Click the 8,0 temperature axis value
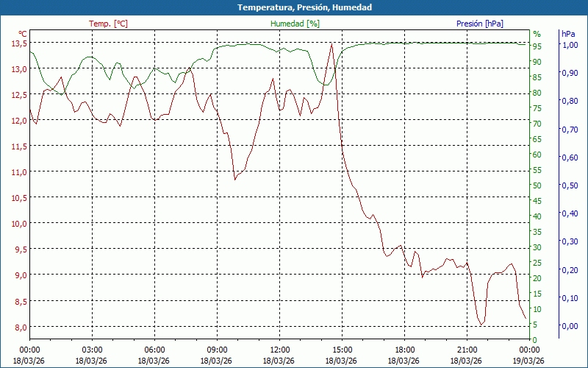 [19, 327]
